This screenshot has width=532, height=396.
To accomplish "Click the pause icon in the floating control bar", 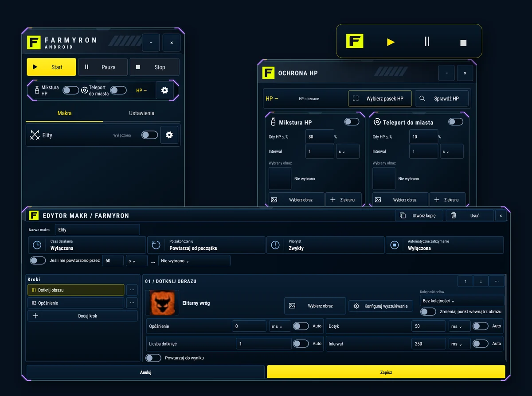I will pyautogui.click(x=427, y=42).
